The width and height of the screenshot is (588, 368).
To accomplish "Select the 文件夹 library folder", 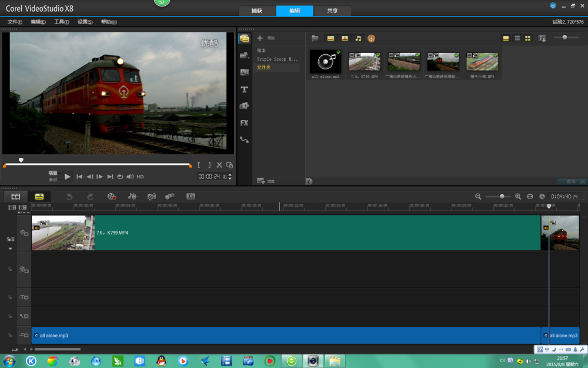I will coord(263,68).
